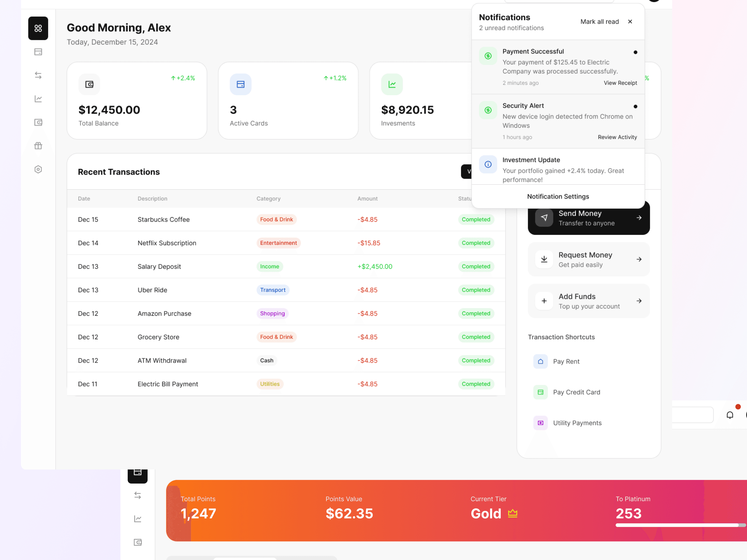Open the wallet icon in the sidebar

pyautogui.click(x=38, y=122)
